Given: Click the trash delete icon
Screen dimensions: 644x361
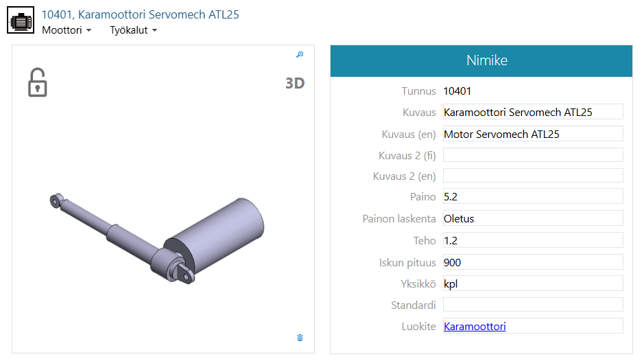Looking at the screenshot, I should click(300, 338).
